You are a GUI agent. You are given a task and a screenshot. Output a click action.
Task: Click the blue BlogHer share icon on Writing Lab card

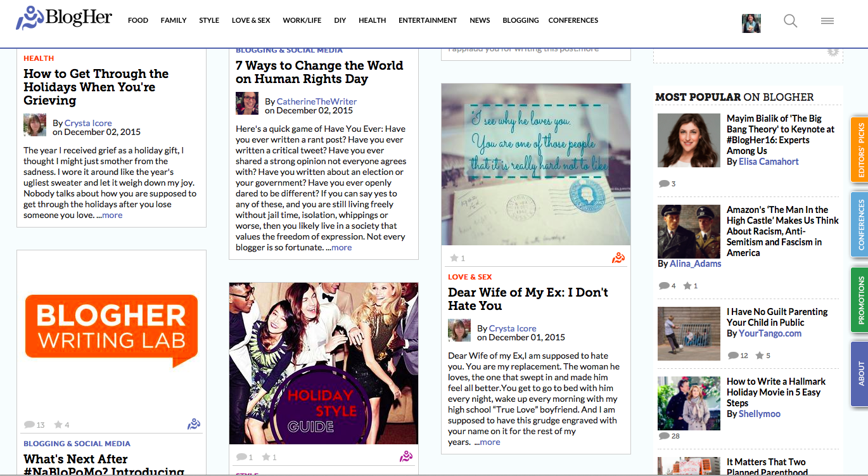click(194, 424)
